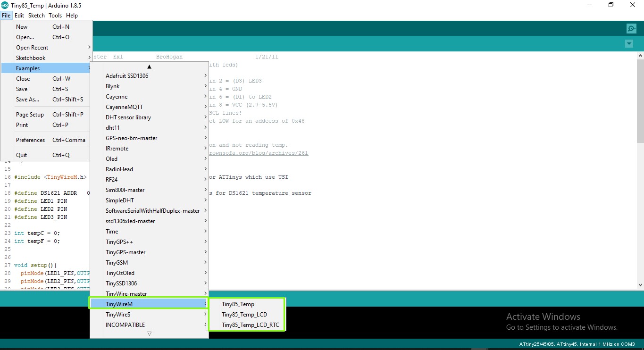Click the ATtiny board status text

coord(577,344)
